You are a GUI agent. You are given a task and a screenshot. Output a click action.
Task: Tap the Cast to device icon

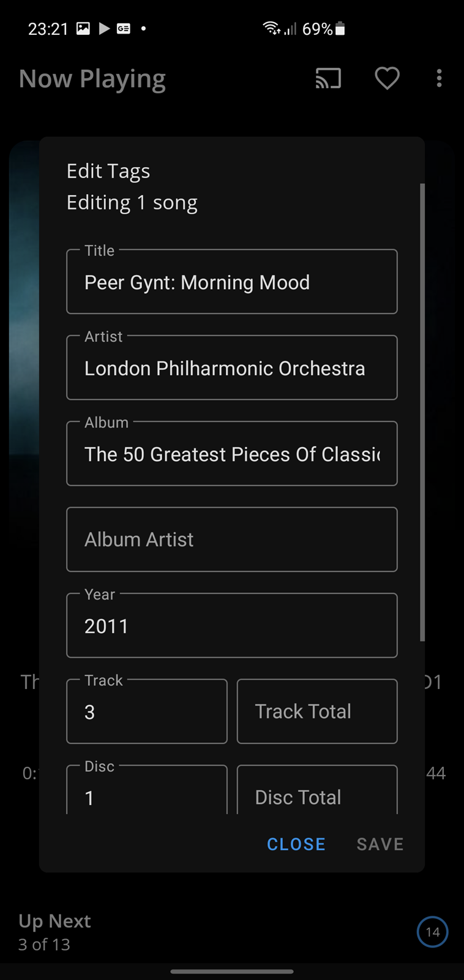(x=328, y=78)
